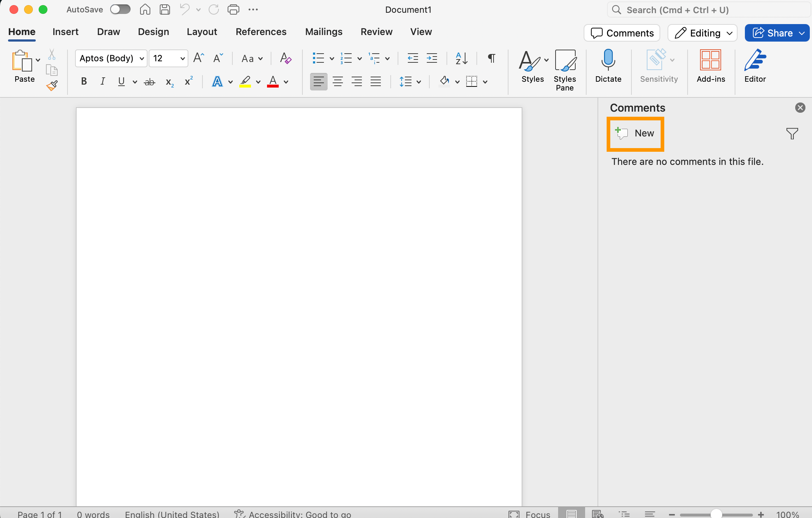Image resolution: width=812 pixels, height=518 pixels.
Task: Switch to the Insert tab
Action: 65,32
